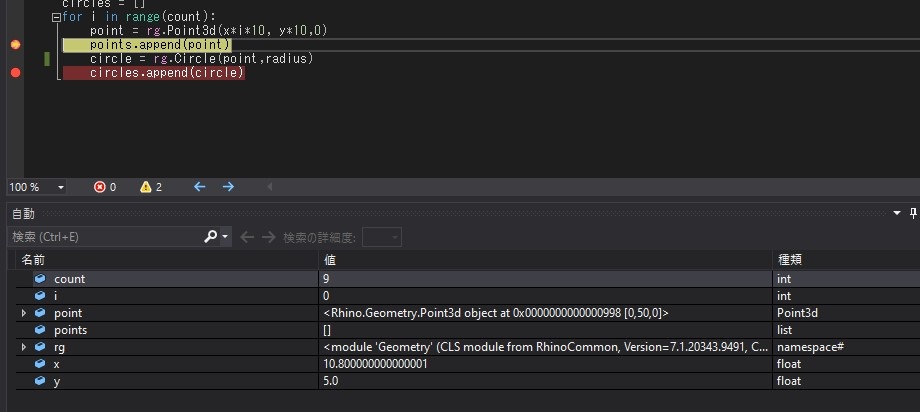
Task: Click the cube icon beside count
Action: (x=40, y=279)
